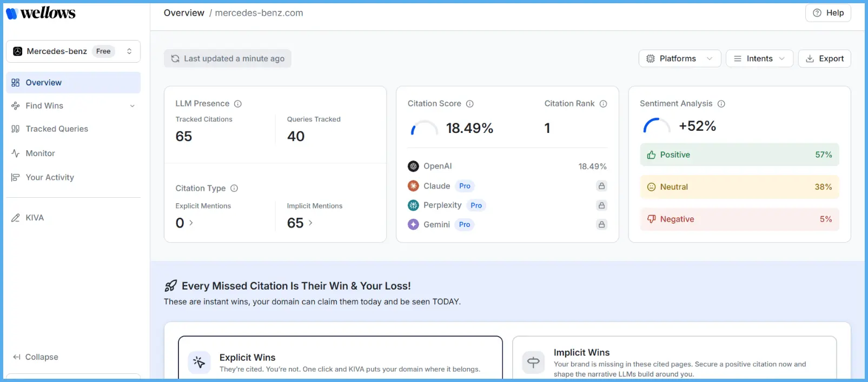Screen dimensions: 868x382
Task: Click the Citation Type info icon
Action: (234, 189)
